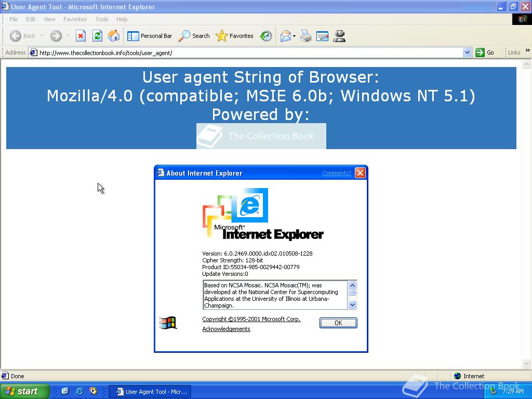Viewport: 532px width, 399px height.
Task: Click the Go button
Action: click(485, 52)
